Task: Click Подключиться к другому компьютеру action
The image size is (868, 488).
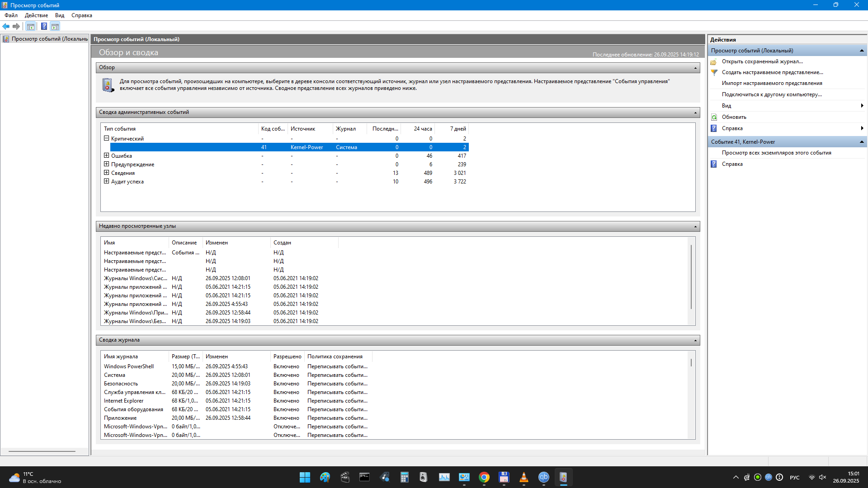Action: click(x=771, y=94)
